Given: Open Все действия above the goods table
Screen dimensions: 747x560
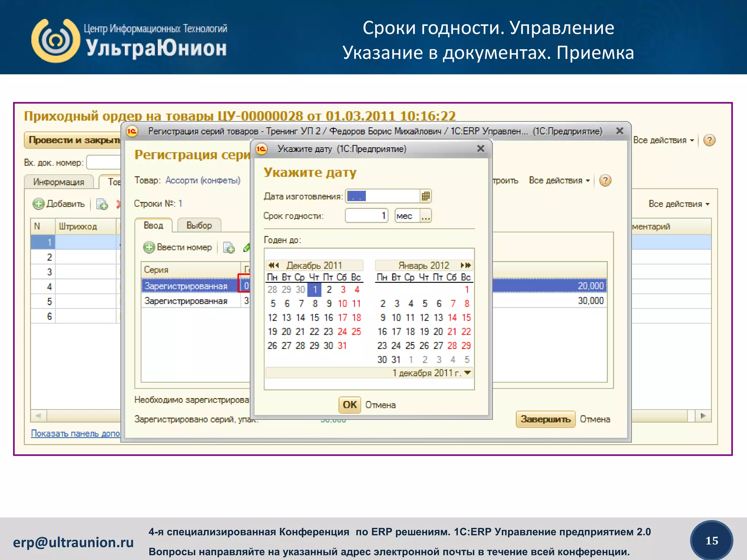Looking at the screenshot, I should [x=679, y=204].
